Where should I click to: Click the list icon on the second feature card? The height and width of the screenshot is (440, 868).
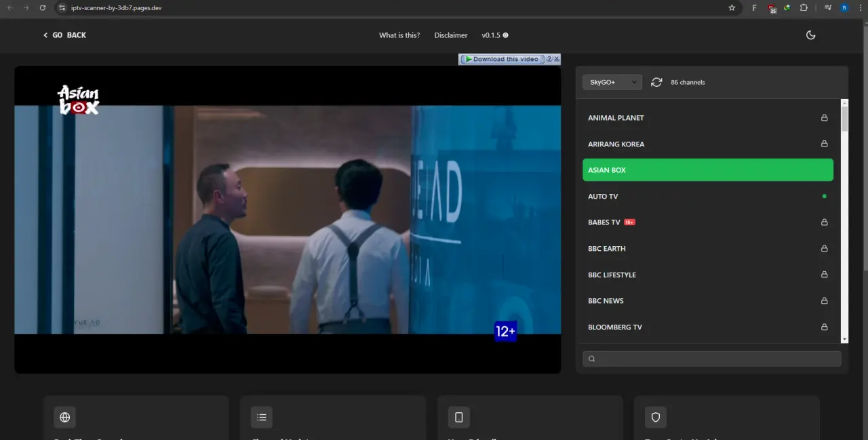262,417
